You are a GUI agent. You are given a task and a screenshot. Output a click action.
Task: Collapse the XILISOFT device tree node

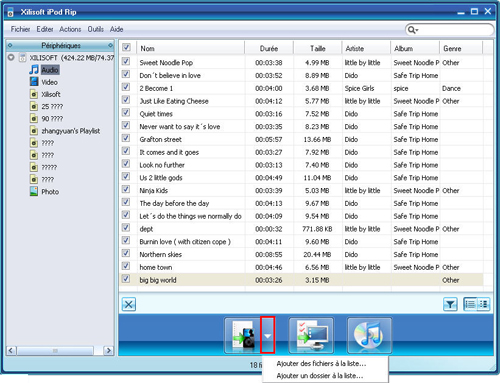click(x=11, y=57)
